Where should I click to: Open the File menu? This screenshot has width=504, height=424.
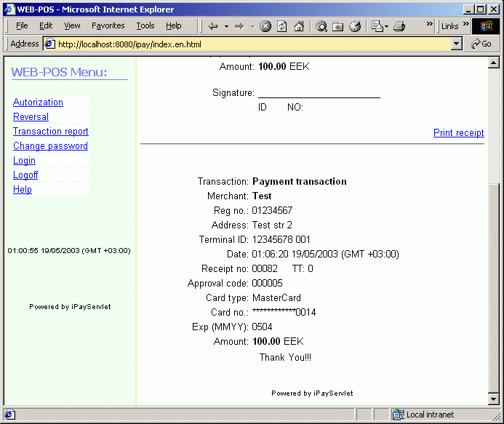coord(22,25)
